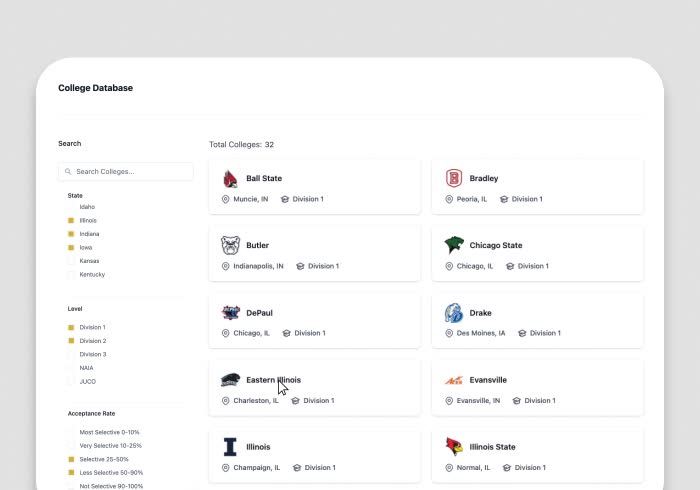
Task: Uncheck Less Selective 50-90% filter
Action: pos(71,473)
